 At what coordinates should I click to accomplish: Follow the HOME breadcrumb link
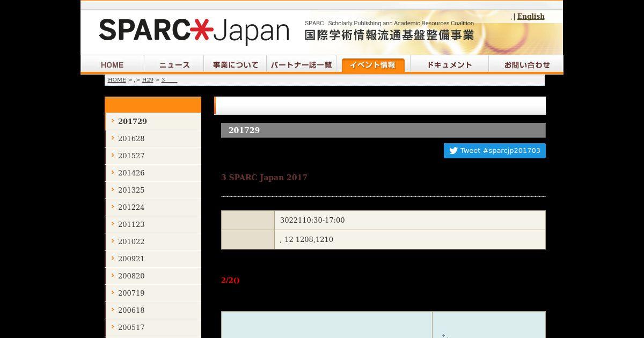(117, 79)
